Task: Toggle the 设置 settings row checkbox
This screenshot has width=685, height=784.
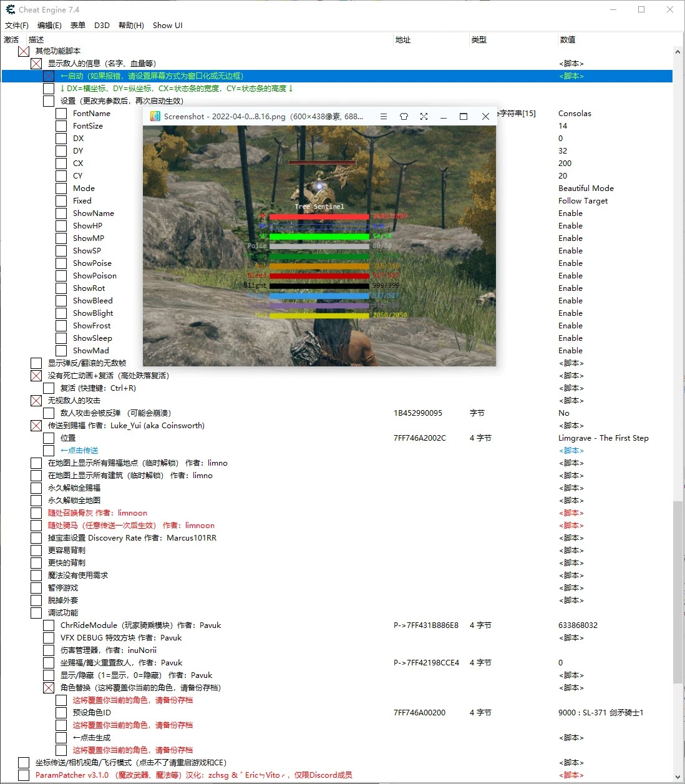Action: 49,101
